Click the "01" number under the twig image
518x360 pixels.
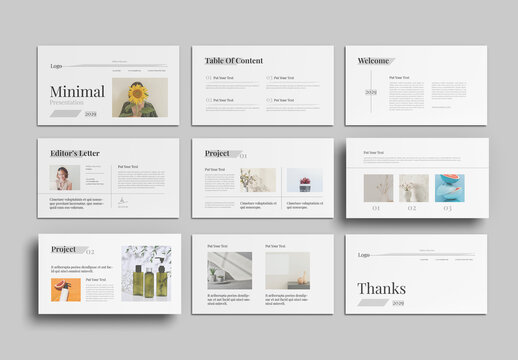click(376, 208)
